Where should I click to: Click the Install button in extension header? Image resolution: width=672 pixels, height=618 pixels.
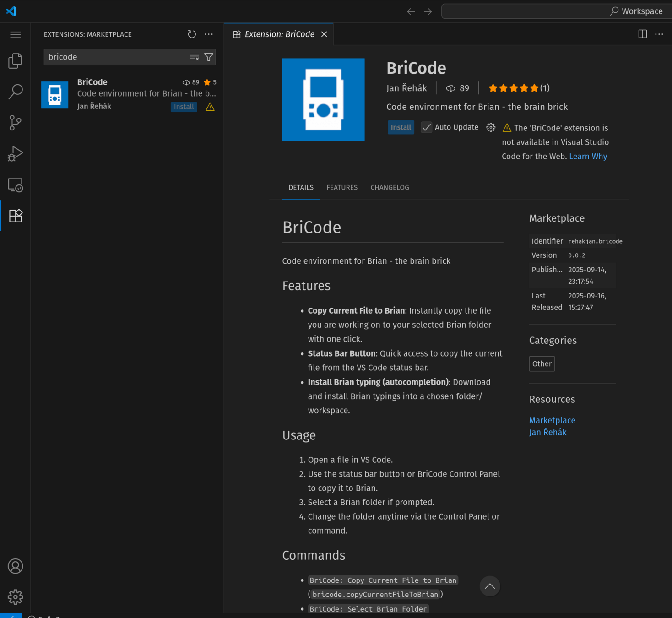[401, 127]
